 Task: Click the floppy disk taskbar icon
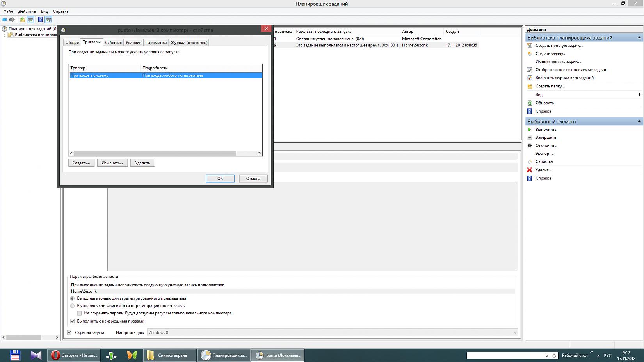coord(15,355)
